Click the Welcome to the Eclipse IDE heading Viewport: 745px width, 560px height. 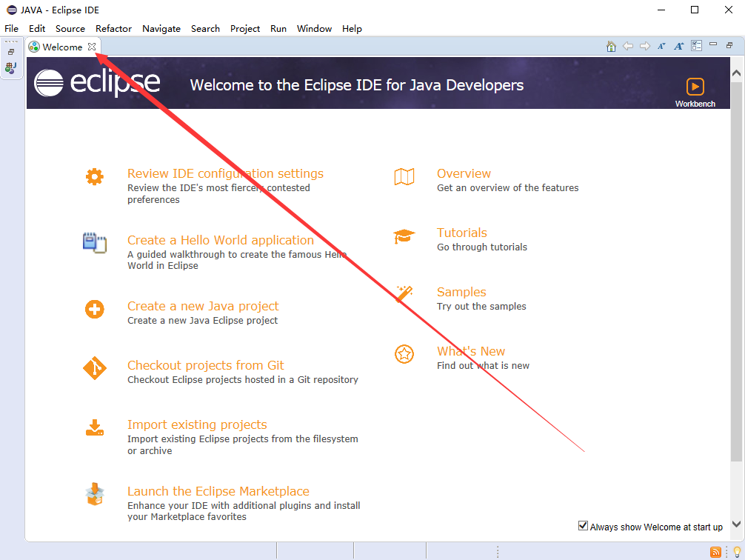point(357,84)
